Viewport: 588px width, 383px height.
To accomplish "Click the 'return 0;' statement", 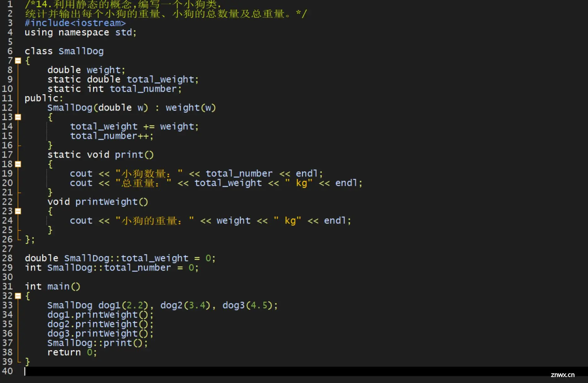I will point(72,352).
